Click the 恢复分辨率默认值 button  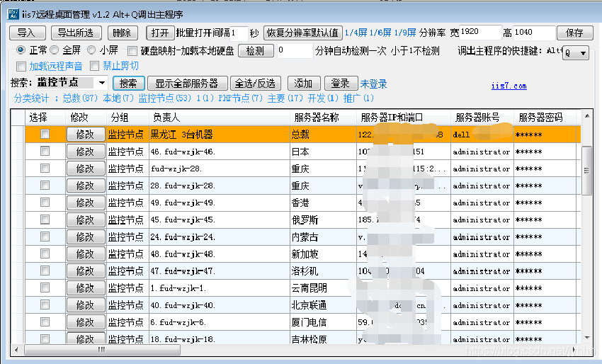(x=302, y=33)
